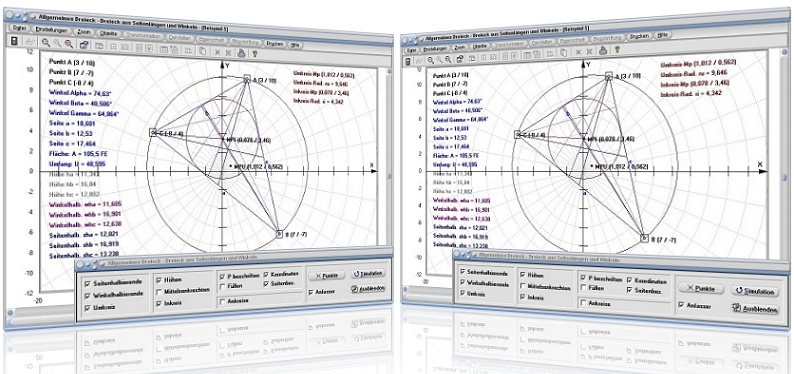The width and height of the screenshot is (794, 374).
Task: Click the Simulation button in left panel
Action: pyautogui.click(x=368, y=273)
